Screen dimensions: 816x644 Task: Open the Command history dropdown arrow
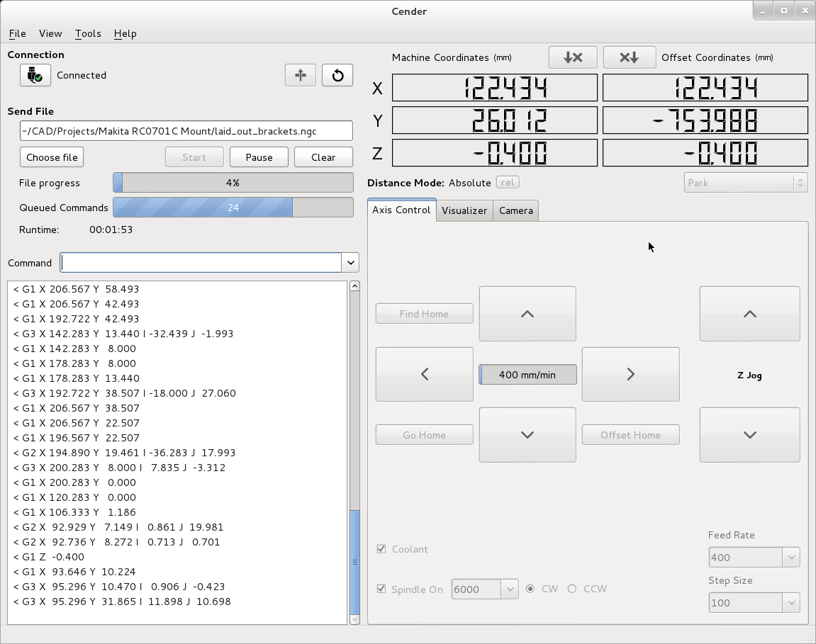coord(350,263)
